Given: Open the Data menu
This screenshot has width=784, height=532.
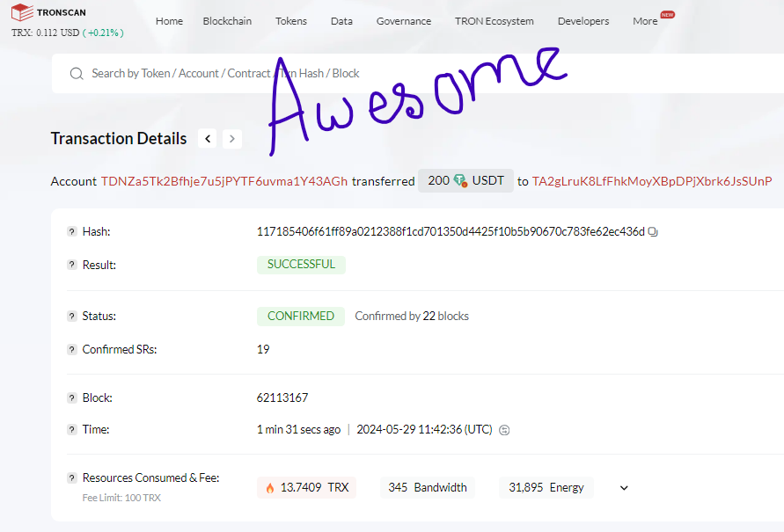Looking at the screenshot, I should (x=341, y=21).
